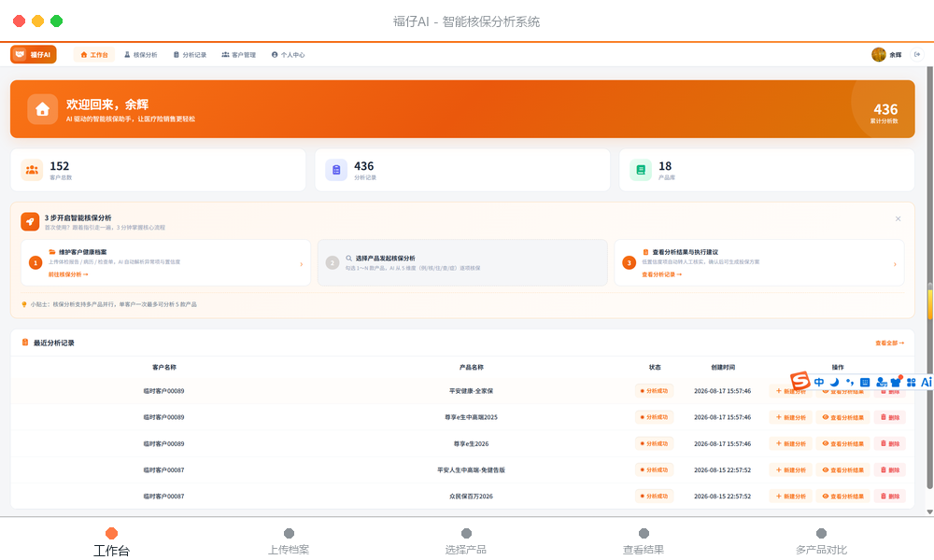
Task: Follow the 前往核保分析 link
Action: (68, 274)
